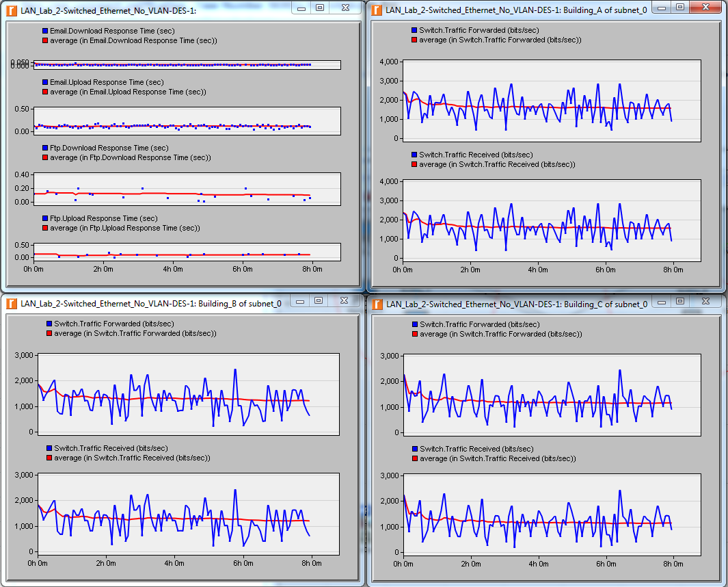Viewport: 728px width, 587px height.
Task: Select 'average (in Email.Upload Response Time (sec))' label
Action: (x=128, y=92)
